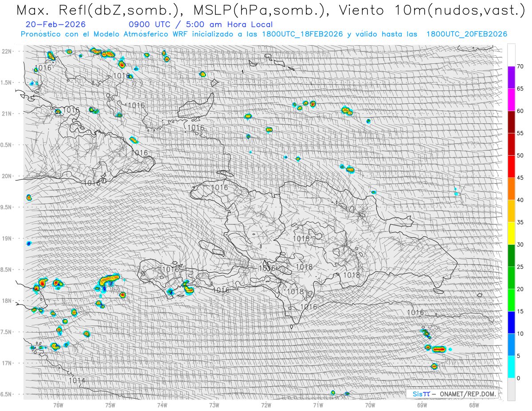Click the "74W" longitude label

tap(162, 404)
